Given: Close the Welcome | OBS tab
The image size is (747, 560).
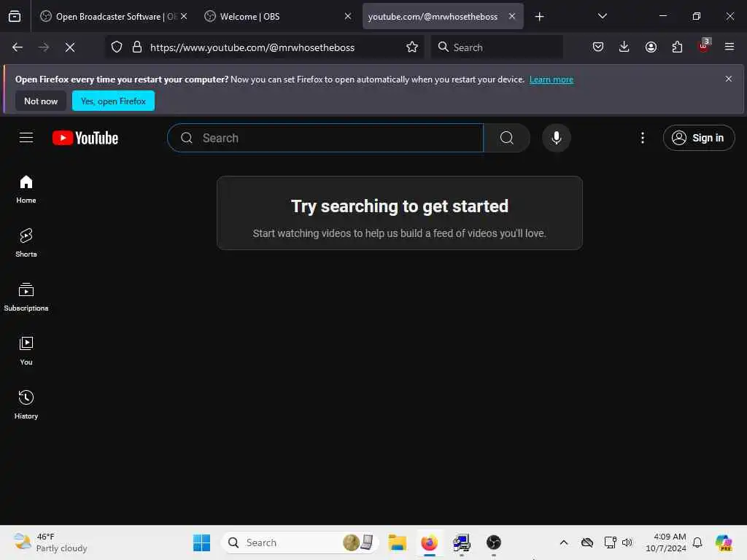Looking at the screenshot, I should tap(348, 16).
